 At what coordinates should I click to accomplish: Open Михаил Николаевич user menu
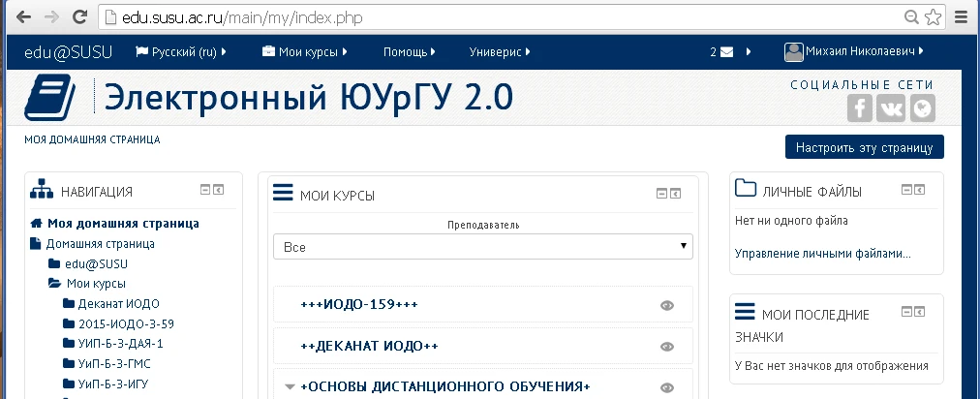864,51
